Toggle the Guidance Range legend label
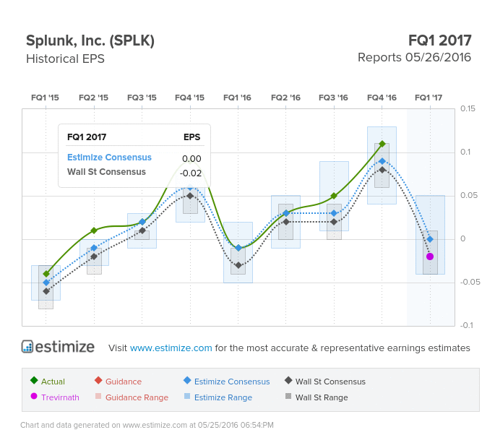 (137, 397)
